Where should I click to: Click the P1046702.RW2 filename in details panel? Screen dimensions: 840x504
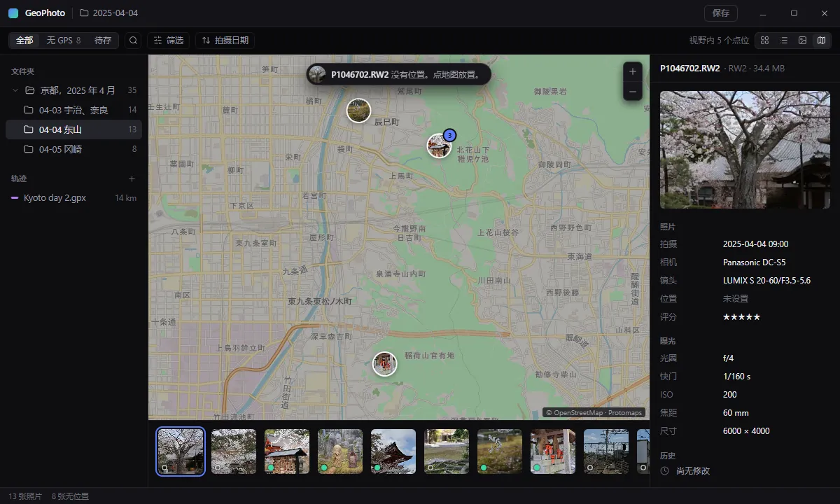click(x=689, y=69)
